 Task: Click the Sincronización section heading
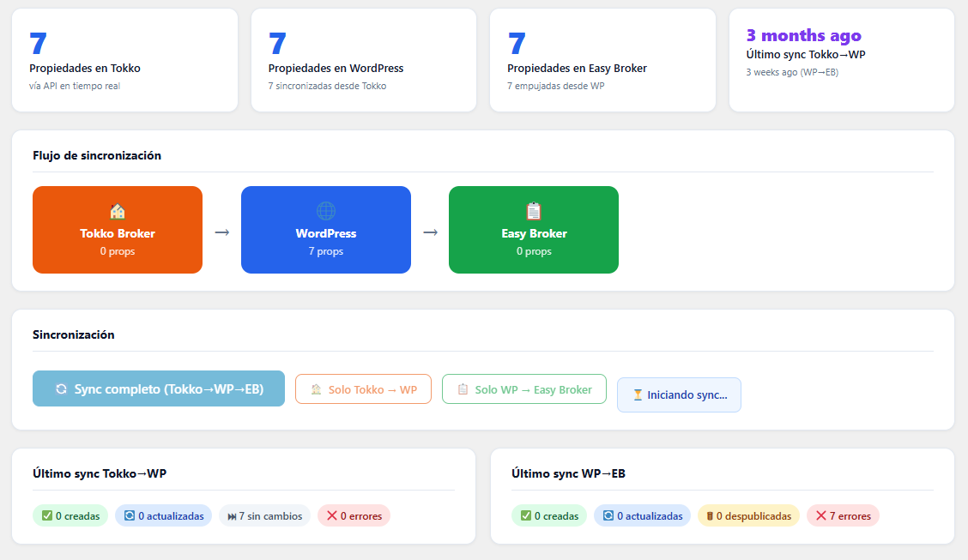74,335
